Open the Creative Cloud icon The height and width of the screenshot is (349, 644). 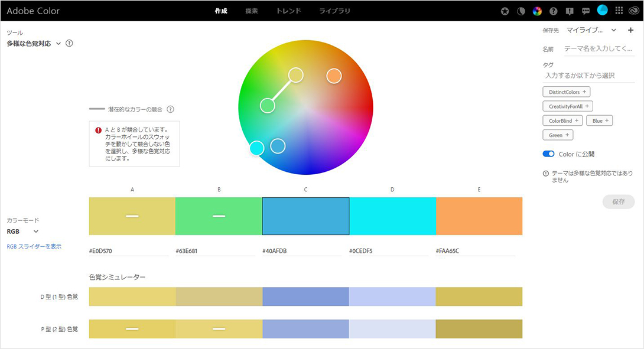[634, 11]
